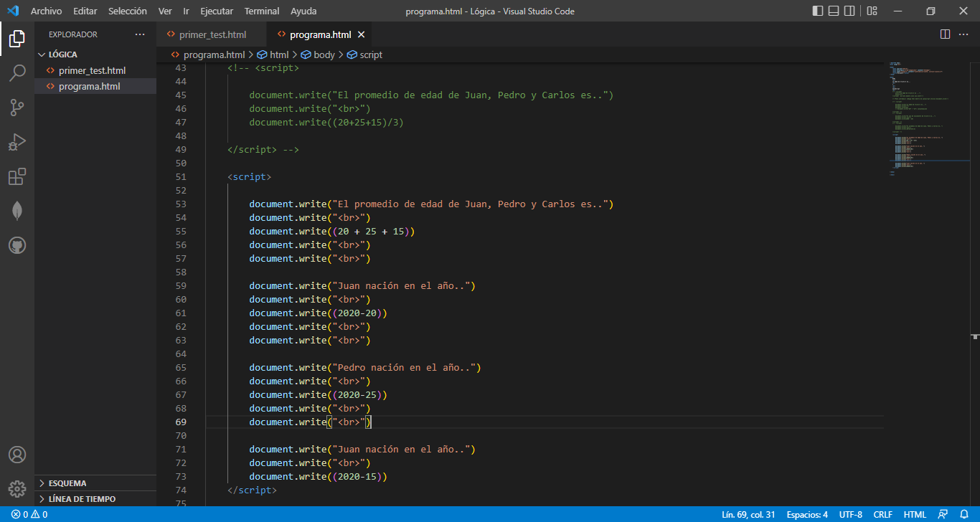The height and width of the screenshot is (522, 980).
Task: Change language mode HTML
Action: click(915, 514)
